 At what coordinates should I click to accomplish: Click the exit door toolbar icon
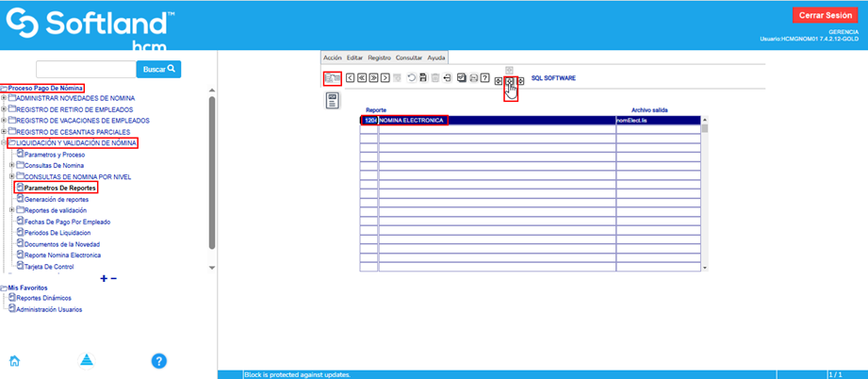pos(447,77)
